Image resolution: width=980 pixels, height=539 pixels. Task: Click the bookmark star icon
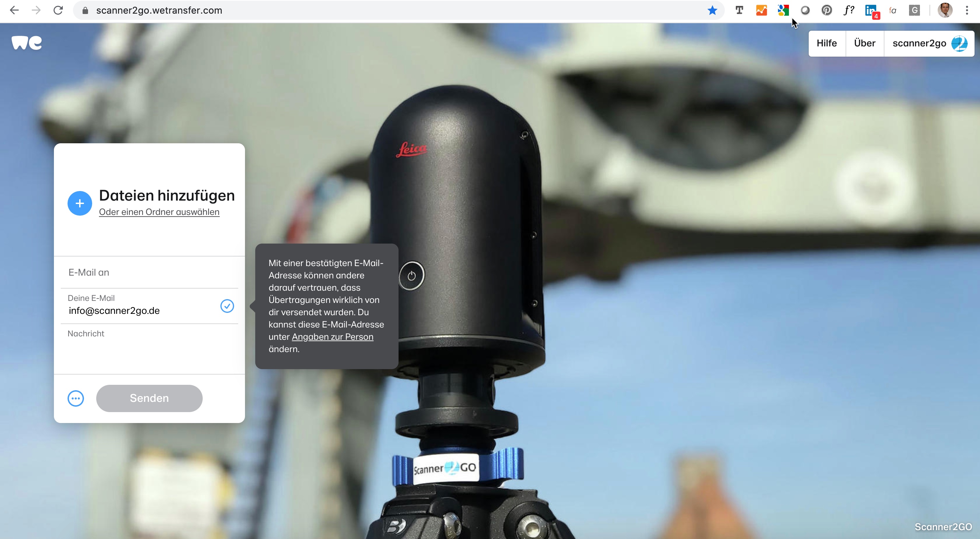pos(712,10)
